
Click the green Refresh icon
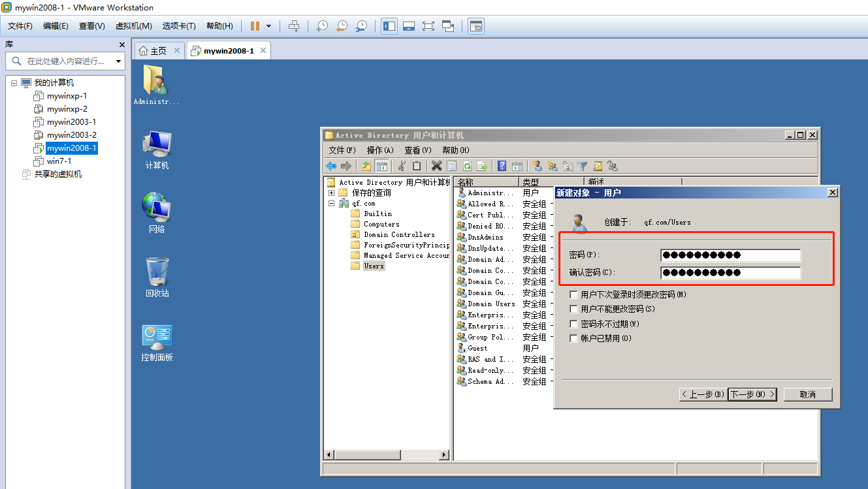coord(467,166)
